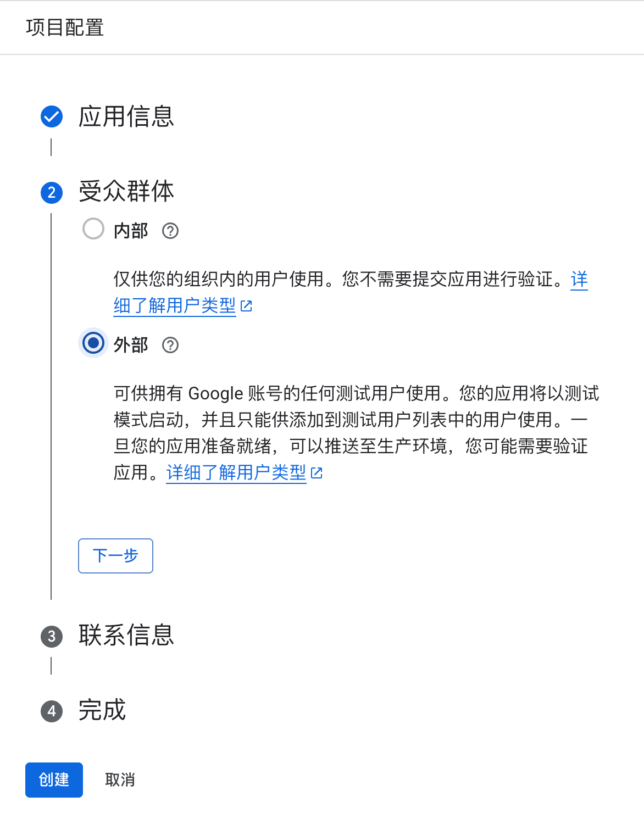
Task: Click the help icon next to 内部
Action: 170,231
